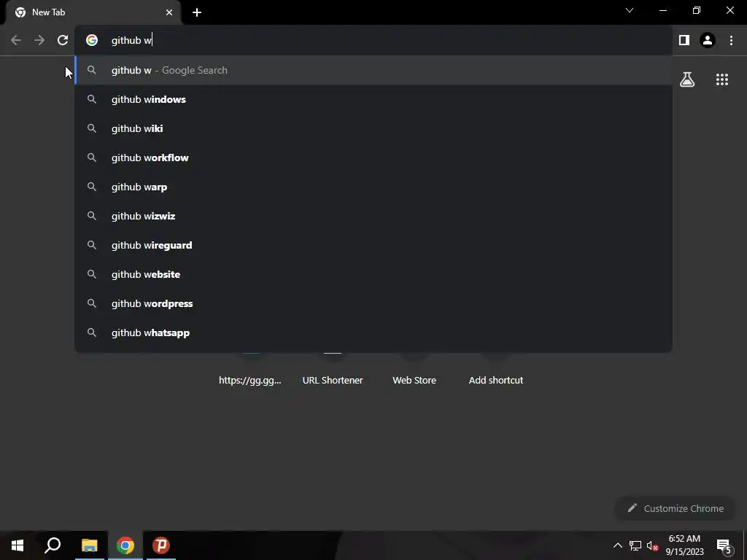
Task: Click the browser forward arrow
Action: pos(39,41)
